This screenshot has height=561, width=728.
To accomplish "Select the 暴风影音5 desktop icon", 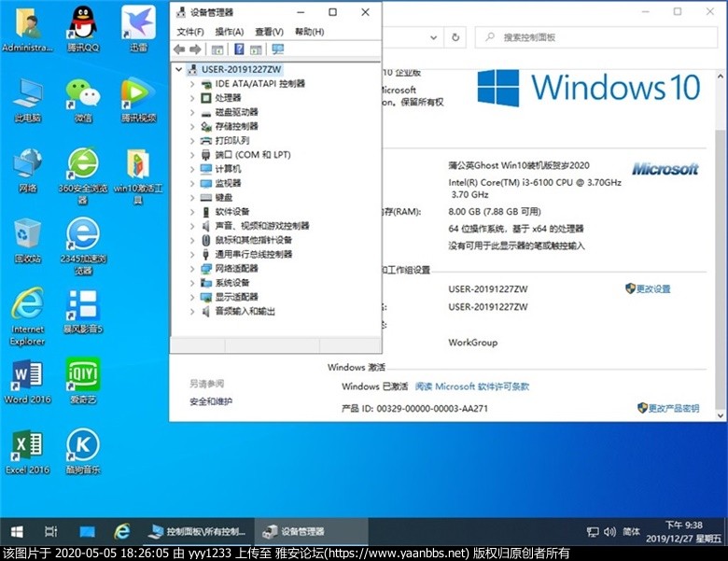I will (83, 311).
